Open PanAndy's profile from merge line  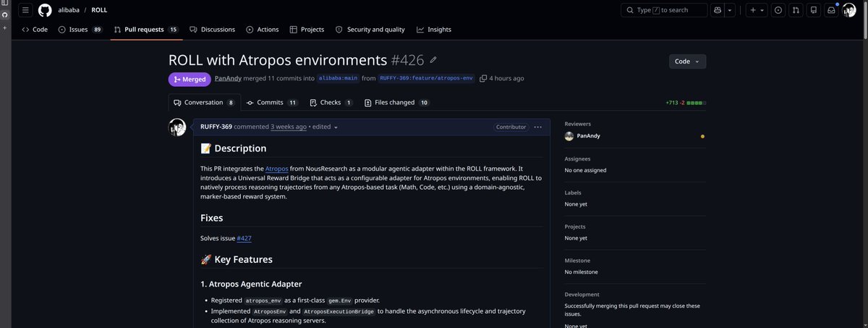tap(229, 78)
